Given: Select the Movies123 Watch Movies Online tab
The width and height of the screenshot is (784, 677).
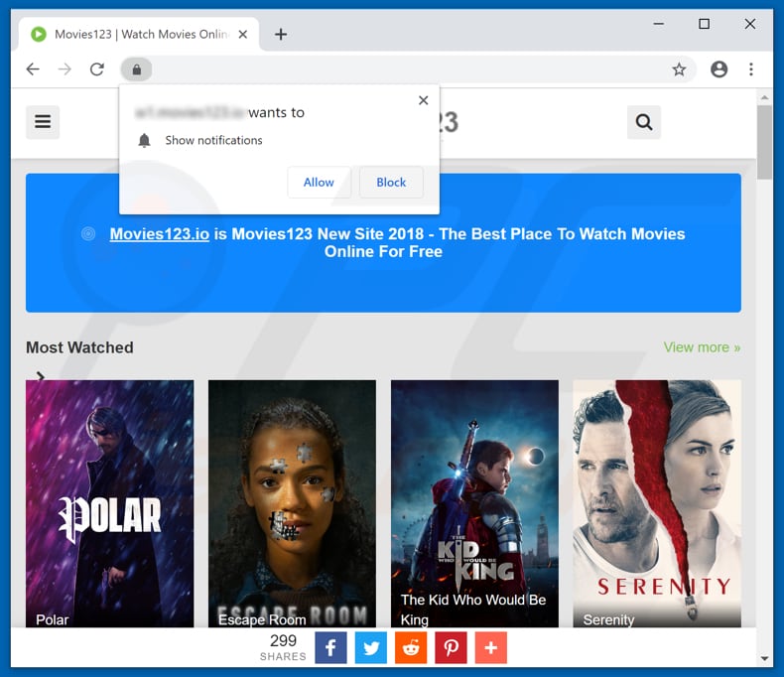Looking at the screenshot, I should point(139,34).
